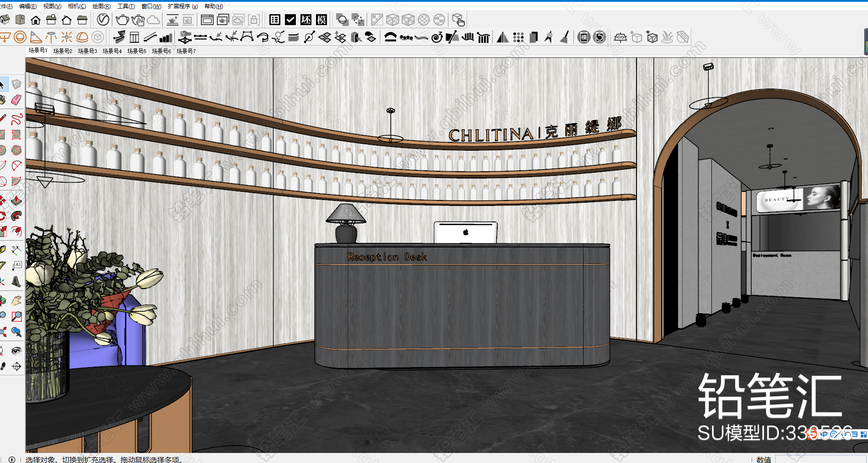The image size is (868, 463).
Task: Activate the Pan hand tool
Action: (x=16, y=301)
